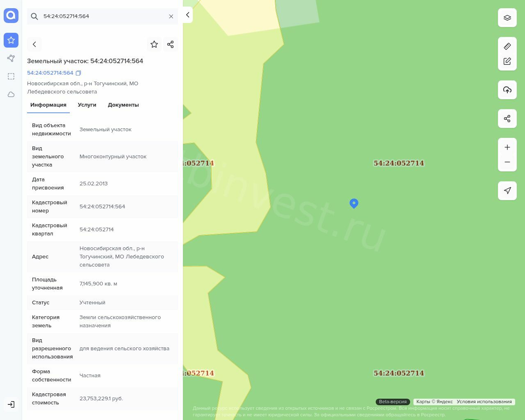Open the favorites section in sidebar
Viewport: 525px width, 420px height.
[11, 40]
